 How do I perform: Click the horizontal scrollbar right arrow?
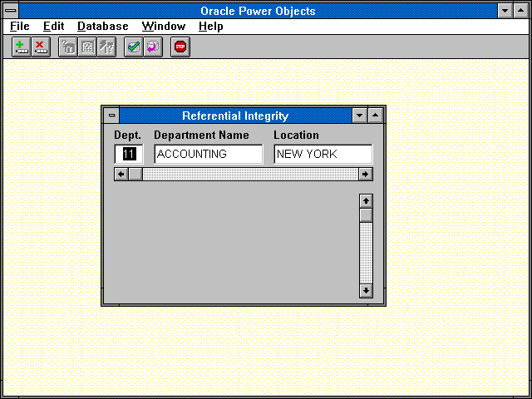coord(365,174)
